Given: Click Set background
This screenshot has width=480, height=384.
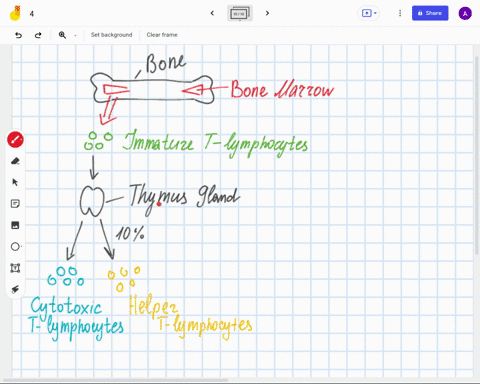Looking at the screenshot, I should pyautogui.click(x=112, y=35).
